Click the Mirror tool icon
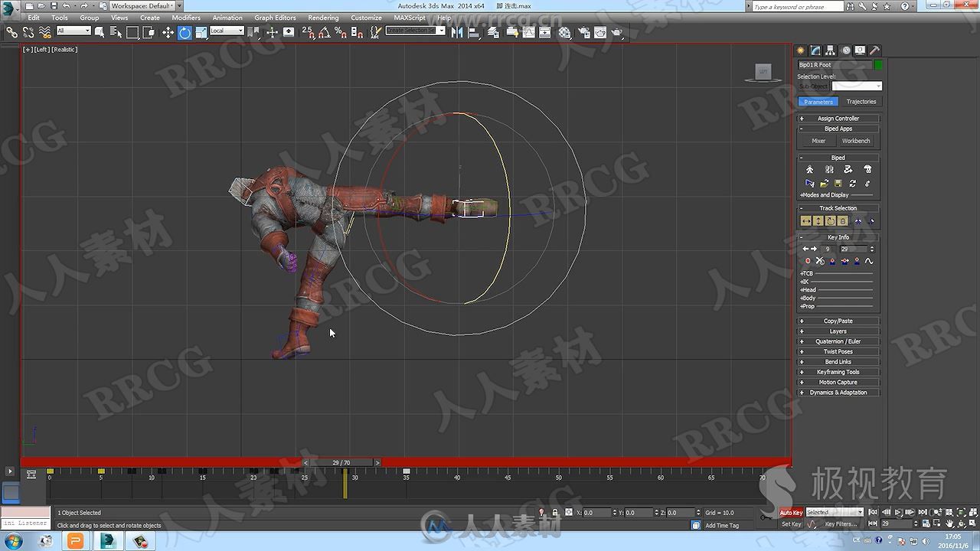The image size is (980, 551). [457, 32]
